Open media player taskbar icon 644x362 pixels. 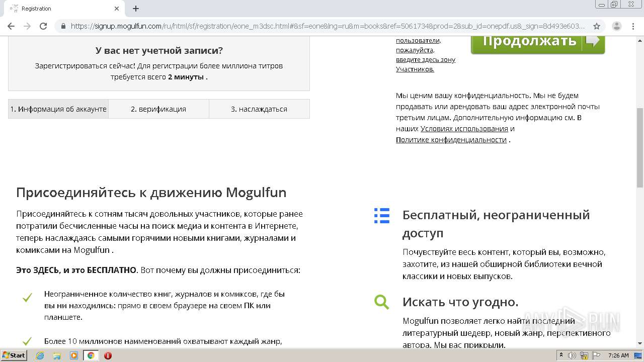click(74, 355)
